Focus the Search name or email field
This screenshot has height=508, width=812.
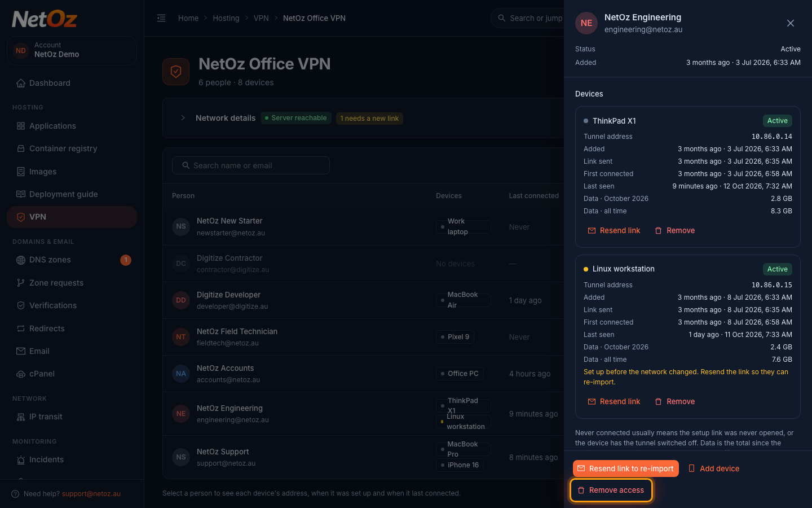tap(251, 165)
